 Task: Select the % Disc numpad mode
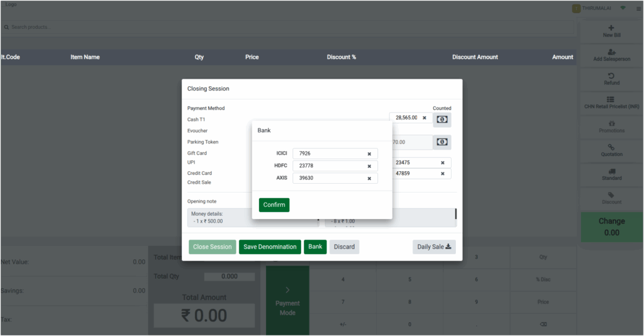543,280
